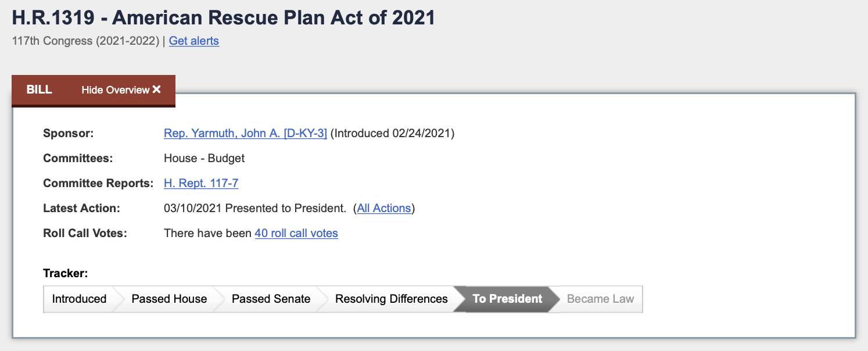The image size is (868, 351).
Task: Click the greyed Became Law tracker step
Action: click(600, 299)
